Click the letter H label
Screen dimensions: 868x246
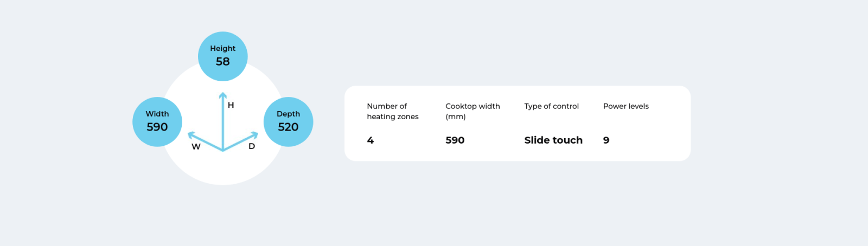point(231,105)
